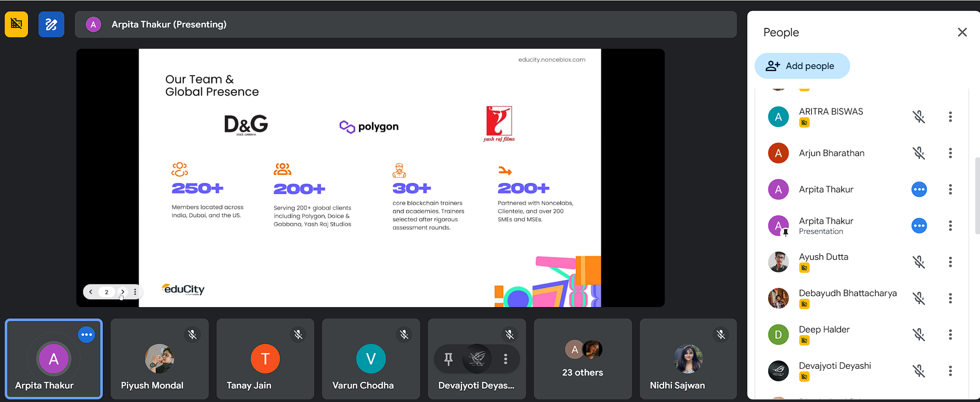
Task: Mute Deep Halder in the People list
Action: (919, 335)
